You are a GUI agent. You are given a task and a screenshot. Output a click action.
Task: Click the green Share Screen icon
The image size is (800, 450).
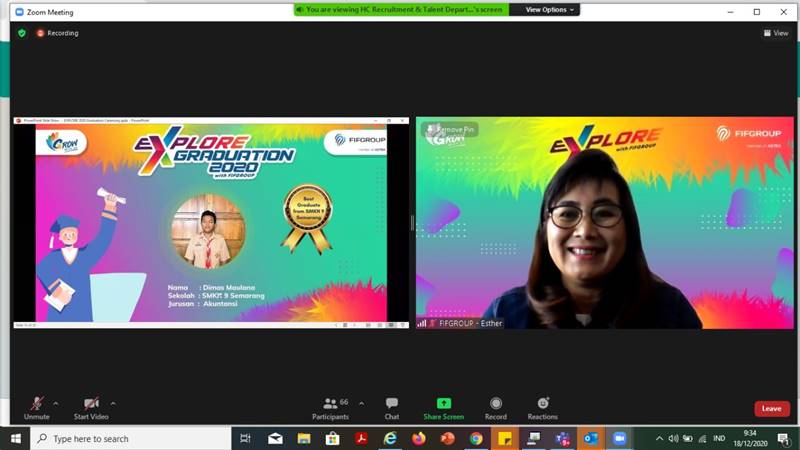443,404
